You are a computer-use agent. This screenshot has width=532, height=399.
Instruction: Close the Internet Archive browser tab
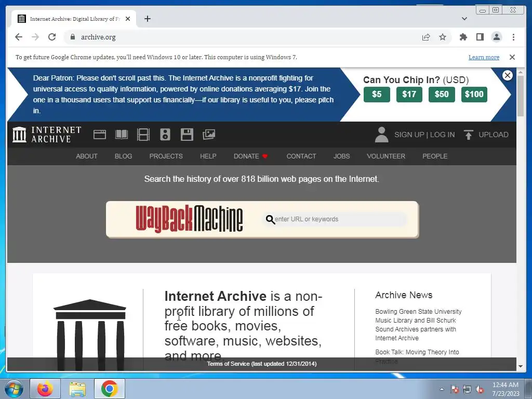[128, 19]
